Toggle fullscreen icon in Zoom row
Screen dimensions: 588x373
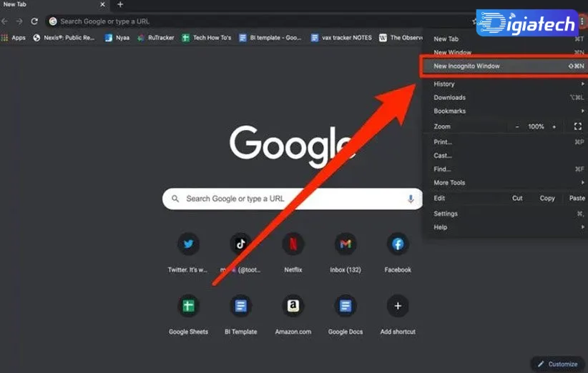coord(577,126)
